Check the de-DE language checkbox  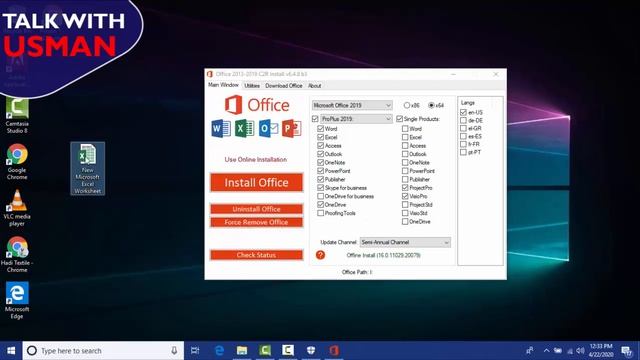[463, 120]
